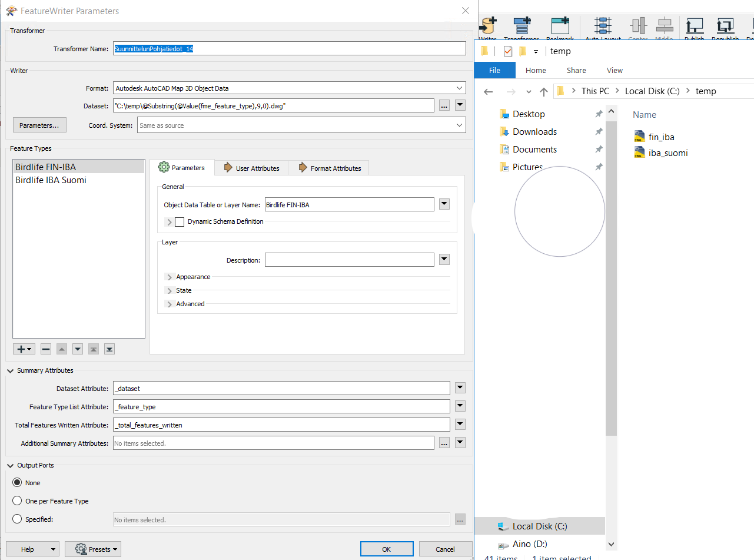This screenshot has width=754, height=560.
Task: Open the File tab in File Explorer
Action: pos(494,70)
